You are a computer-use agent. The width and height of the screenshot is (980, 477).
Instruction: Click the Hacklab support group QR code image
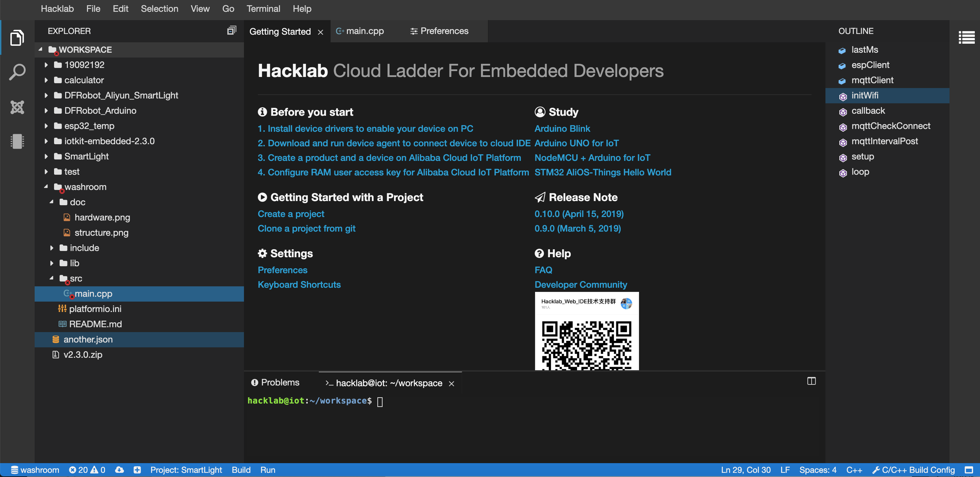587,331
